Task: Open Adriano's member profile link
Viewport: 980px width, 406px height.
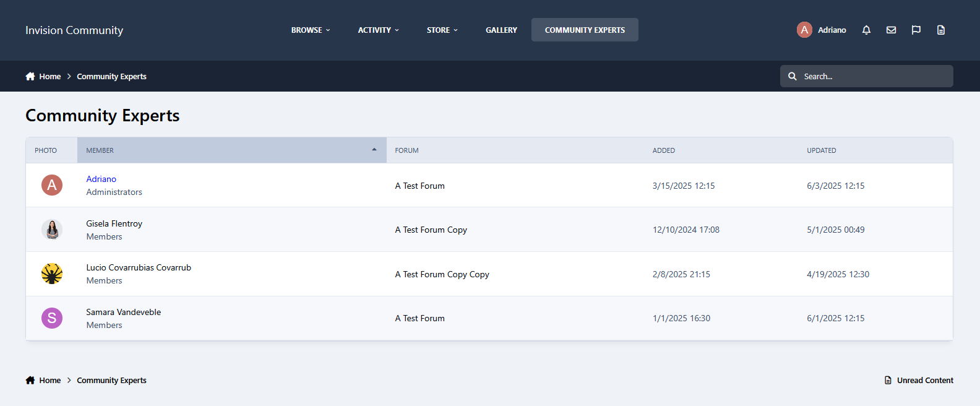Action: (x=101, y=179)
